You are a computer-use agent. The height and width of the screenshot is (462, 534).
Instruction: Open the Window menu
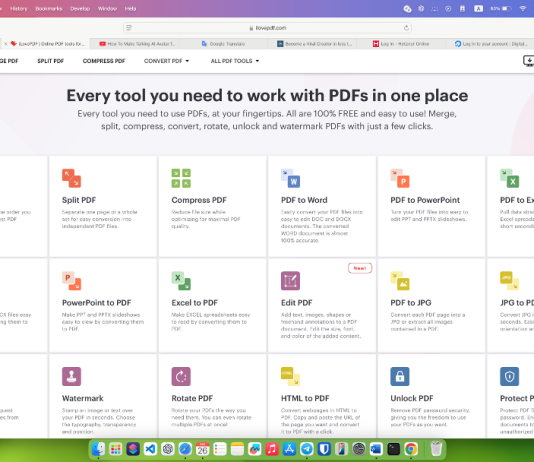107,9
